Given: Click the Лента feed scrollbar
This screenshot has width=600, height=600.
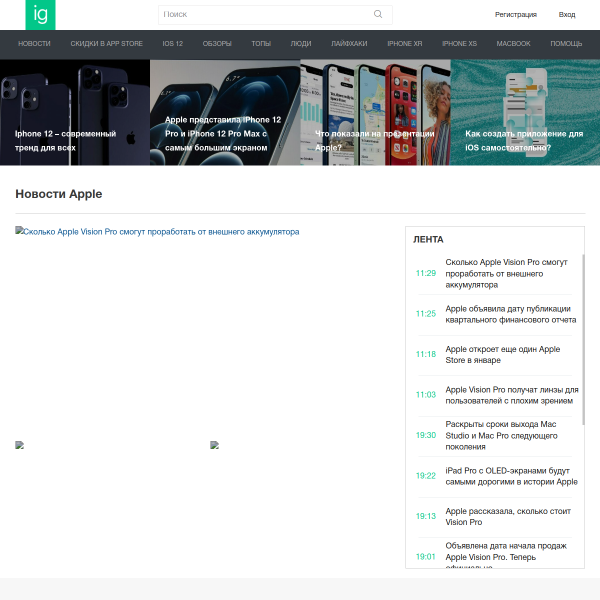Looking at the screenshot, I should point(583,339).
